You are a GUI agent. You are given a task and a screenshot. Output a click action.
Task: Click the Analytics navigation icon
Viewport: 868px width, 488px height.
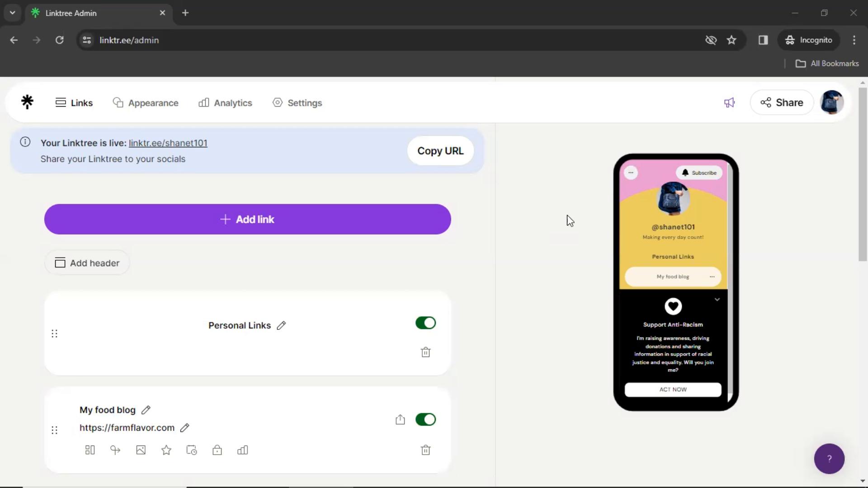(204, 103)
